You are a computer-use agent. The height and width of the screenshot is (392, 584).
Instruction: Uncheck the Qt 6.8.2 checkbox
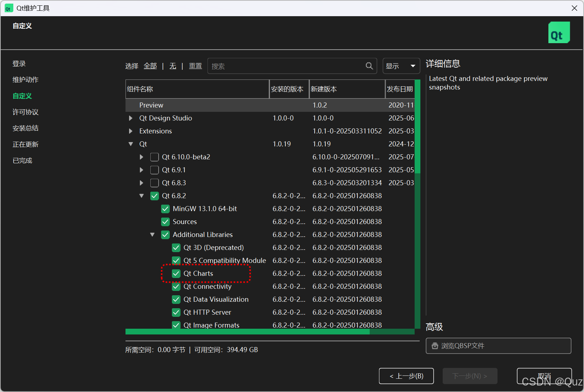[155, 196]
